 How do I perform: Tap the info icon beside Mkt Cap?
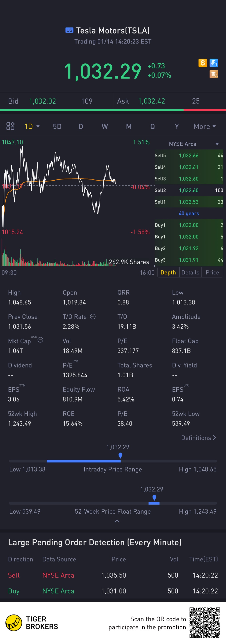point(40,340)
